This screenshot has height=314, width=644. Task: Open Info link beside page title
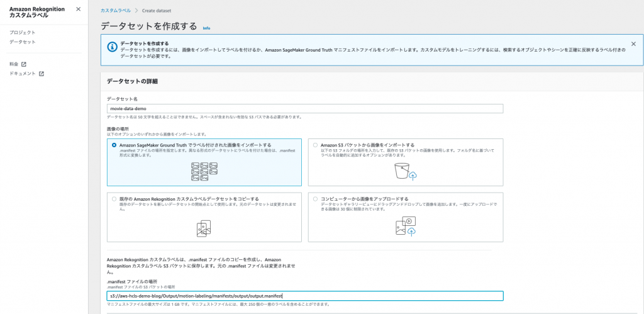[x=206, y=28]
